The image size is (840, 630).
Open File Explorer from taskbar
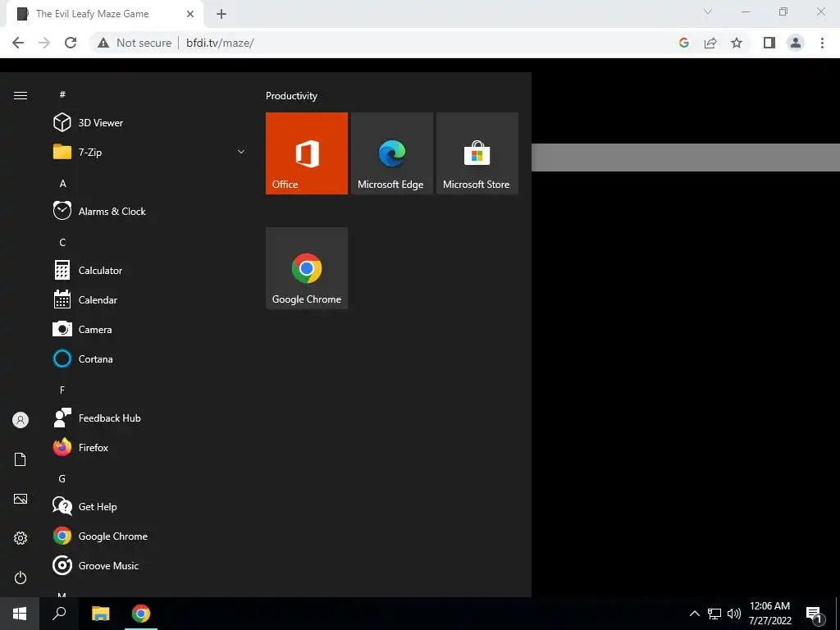100,614
